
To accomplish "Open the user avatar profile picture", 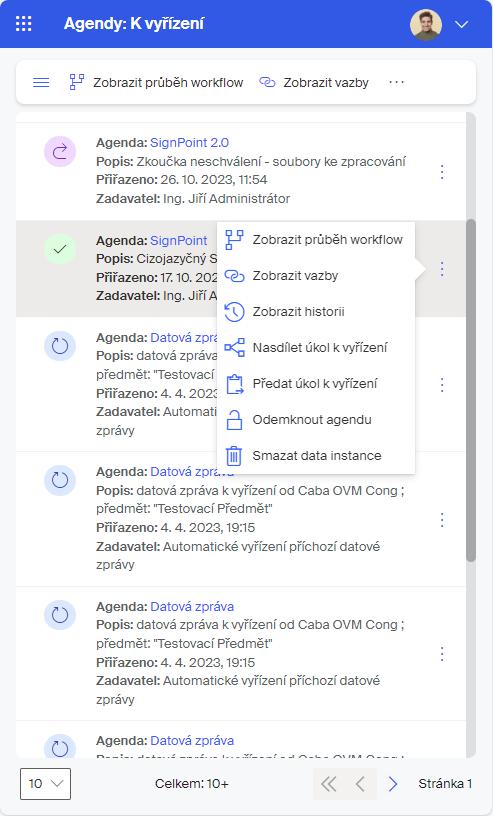I will (x=426, y=24).
